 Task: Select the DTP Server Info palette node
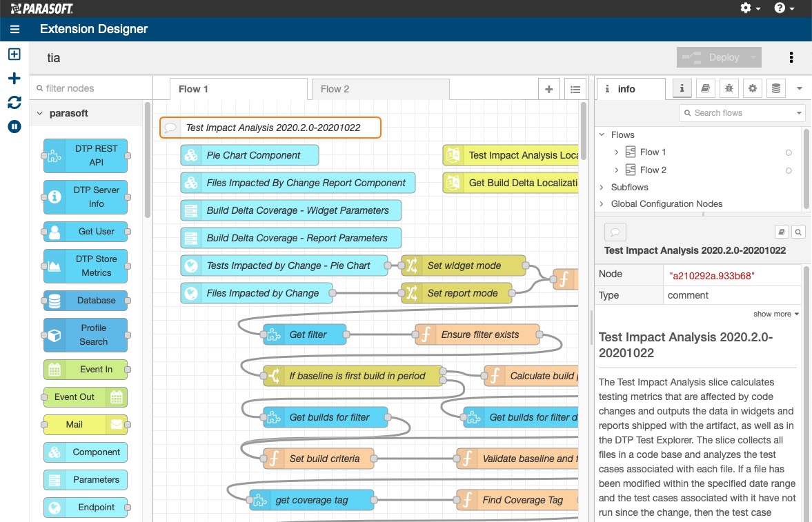coord(86,197)
